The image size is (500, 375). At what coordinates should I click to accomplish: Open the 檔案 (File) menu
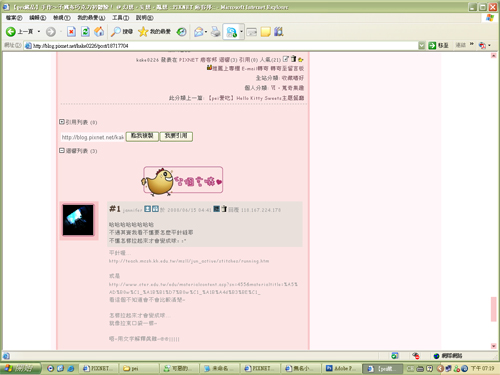point(14,17)
